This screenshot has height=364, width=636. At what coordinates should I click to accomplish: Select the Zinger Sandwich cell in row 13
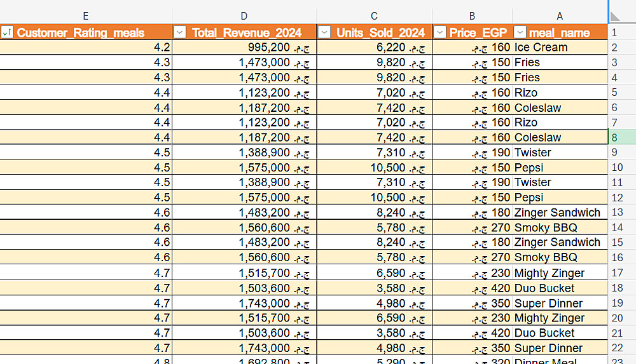click(560, 212)
